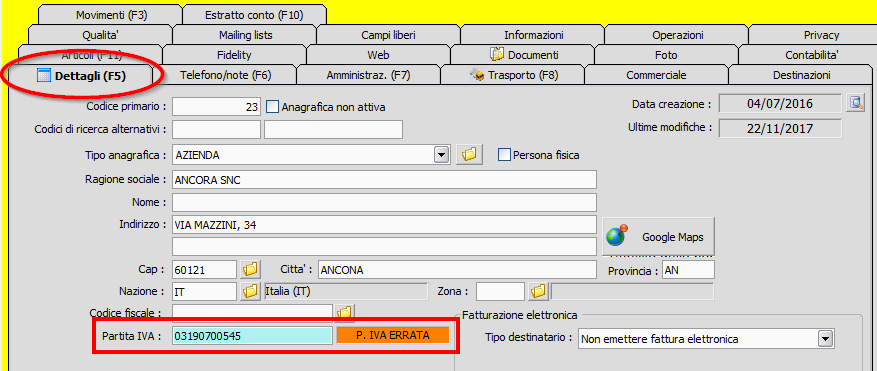Select the Fidelity tab

(x=234, y=55)
